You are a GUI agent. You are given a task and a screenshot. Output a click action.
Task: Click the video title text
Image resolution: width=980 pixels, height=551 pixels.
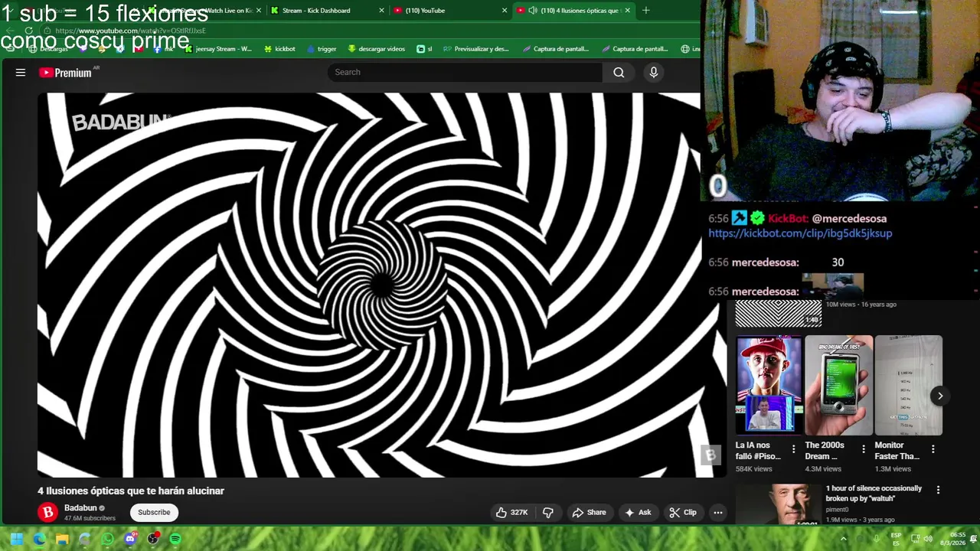coord(131,491)
